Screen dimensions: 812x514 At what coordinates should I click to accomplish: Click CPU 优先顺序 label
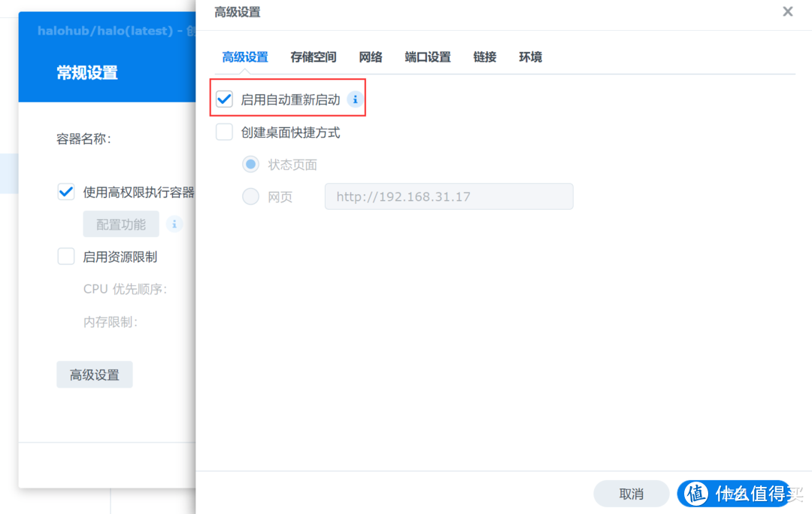click(x=126, y=289)
